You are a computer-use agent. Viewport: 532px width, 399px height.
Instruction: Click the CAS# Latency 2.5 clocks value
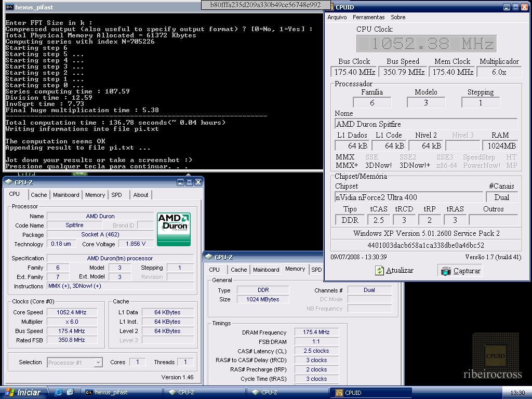(316, 351)
